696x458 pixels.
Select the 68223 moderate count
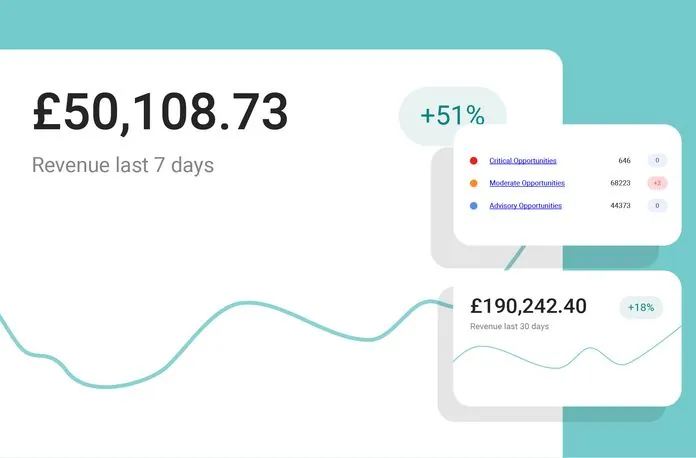(620, 183)
